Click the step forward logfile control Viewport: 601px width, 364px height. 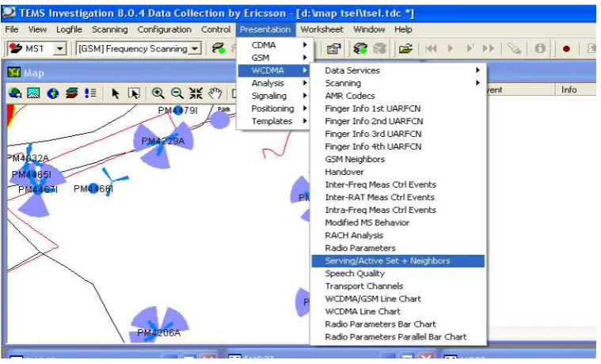(470, 48)
